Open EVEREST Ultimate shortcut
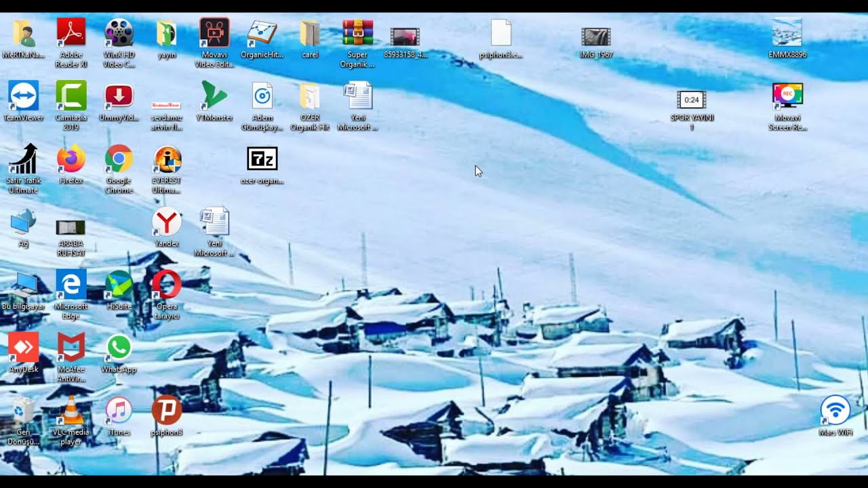 (x=167, y=159)
